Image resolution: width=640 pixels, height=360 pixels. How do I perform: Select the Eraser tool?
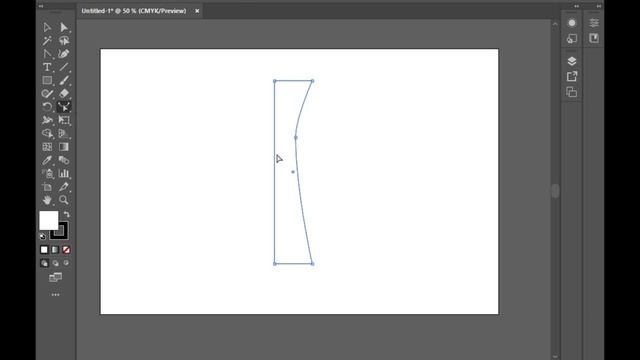64,93
